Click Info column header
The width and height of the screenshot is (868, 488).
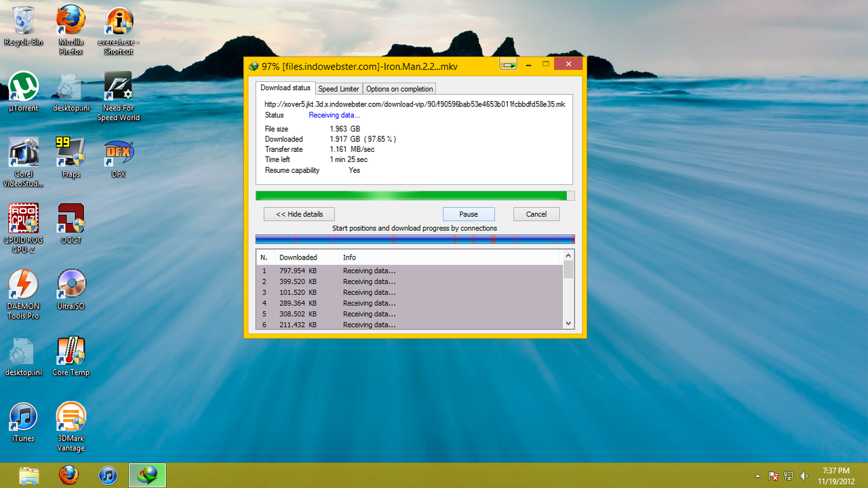(448, 258)
